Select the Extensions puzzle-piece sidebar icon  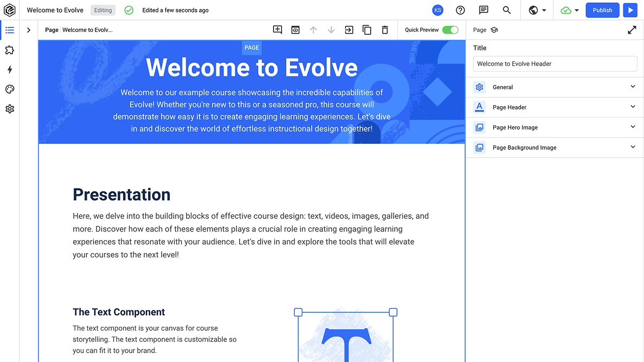(9, 50)
